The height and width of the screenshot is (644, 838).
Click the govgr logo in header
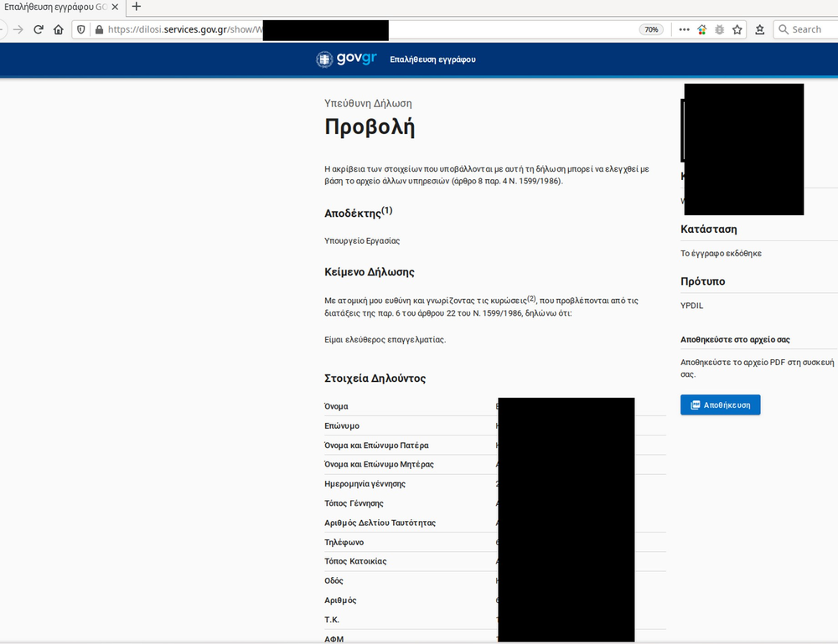[347, 59]
